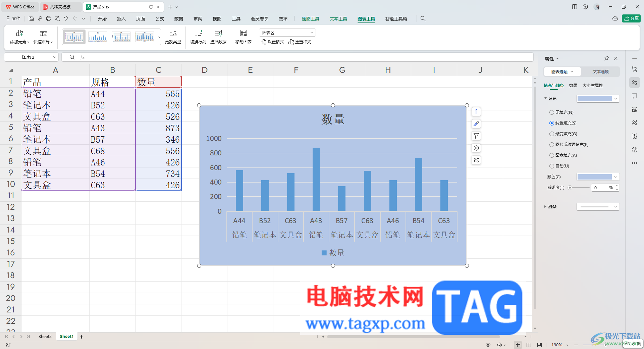
Task: Open the name box dropdown showing 图表 2
Action: click(54, 57)
